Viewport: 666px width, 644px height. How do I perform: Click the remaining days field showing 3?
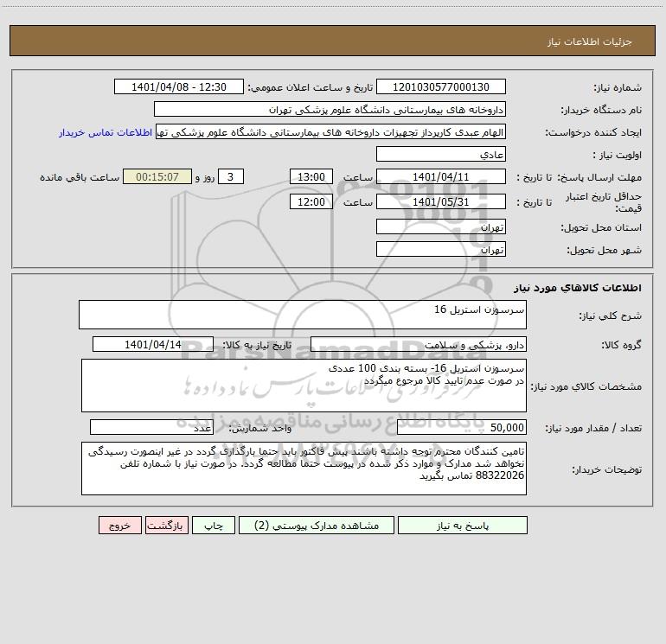(231, 177)
